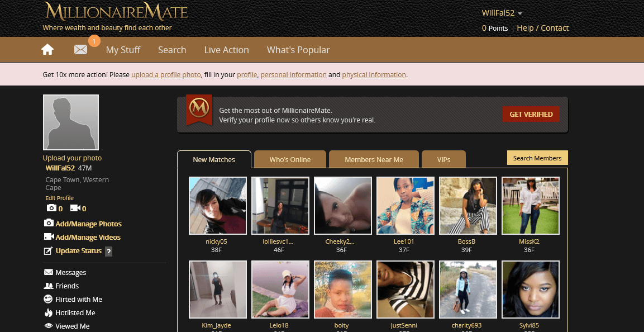Follow the profile link in the banner
Viewport: 644px width, 332px height.
(x=247, y=75)
